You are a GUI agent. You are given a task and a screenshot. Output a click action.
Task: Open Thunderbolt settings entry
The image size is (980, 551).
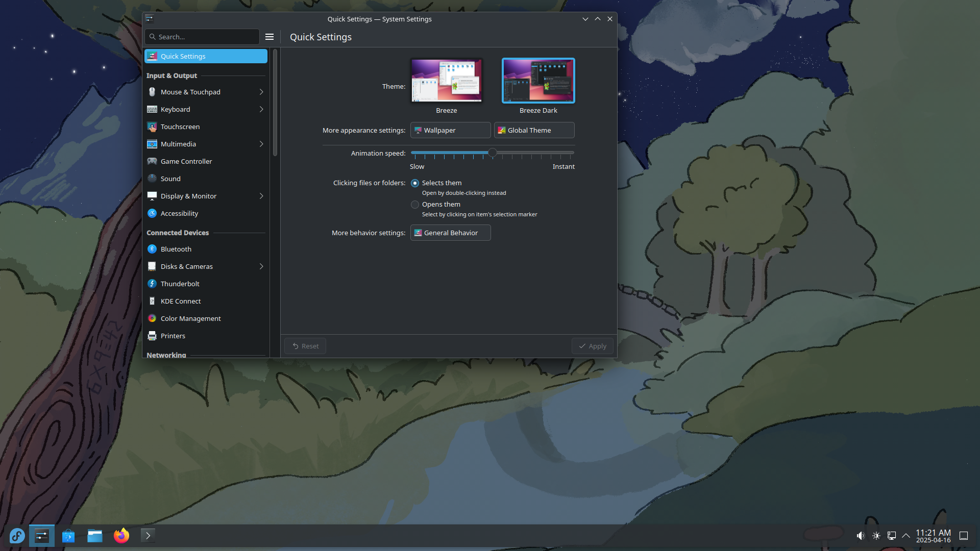[206, 284]
